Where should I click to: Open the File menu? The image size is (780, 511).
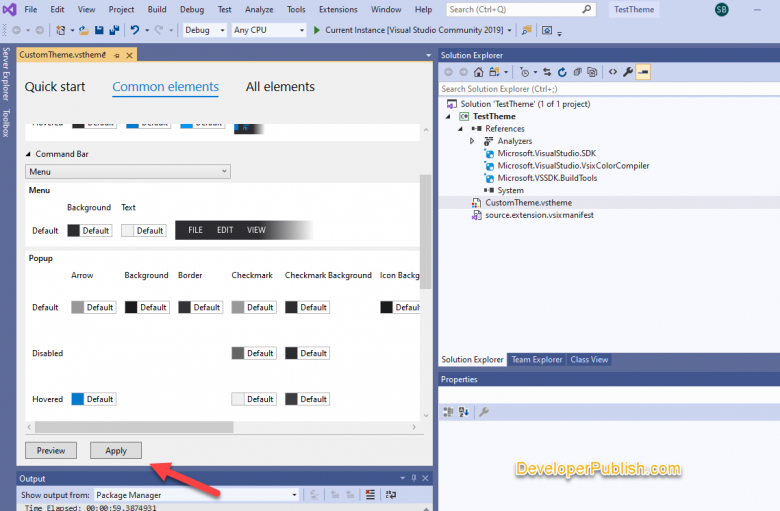[x=31, y=9]
